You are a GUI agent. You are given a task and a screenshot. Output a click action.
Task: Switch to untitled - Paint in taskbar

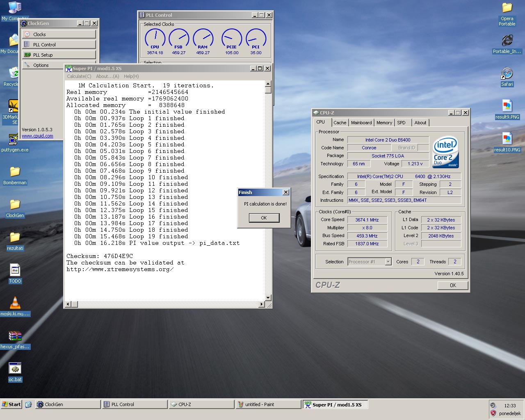pos(268,404)
